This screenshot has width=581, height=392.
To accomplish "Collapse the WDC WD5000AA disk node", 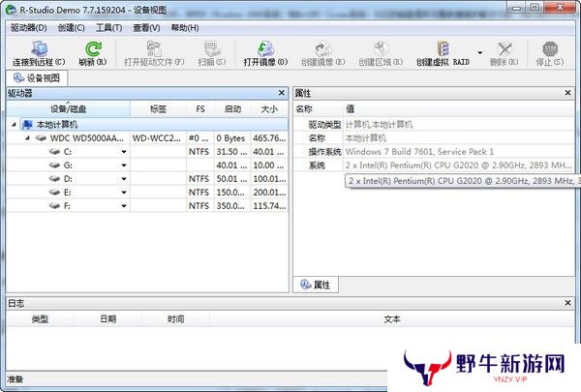I will [27, 138].
